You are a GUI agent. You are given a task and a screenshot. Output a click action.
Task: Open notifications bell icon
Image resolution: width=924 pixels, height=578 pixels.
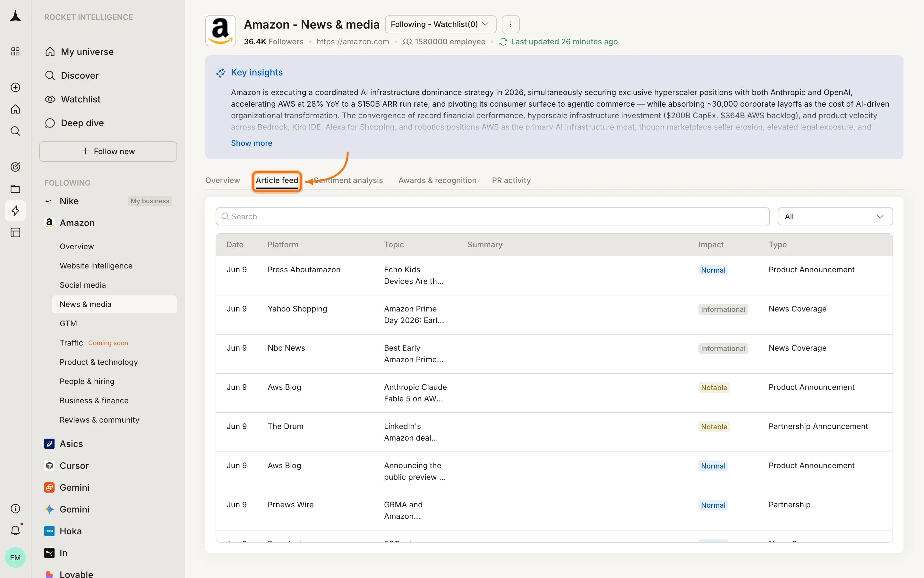point(15,530)
